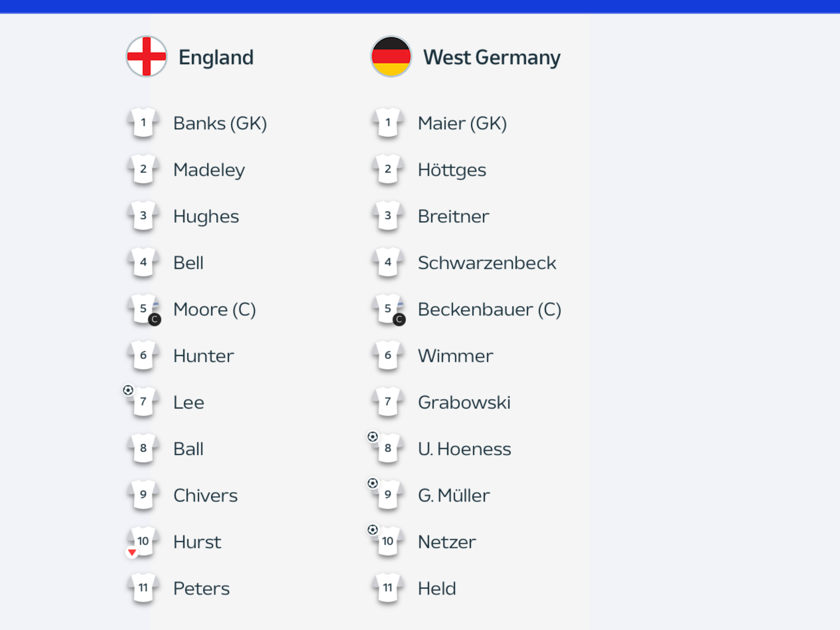The image size is (840, 630).
Task: Select player Maier (GK)
Action: (x=462, y=123)
